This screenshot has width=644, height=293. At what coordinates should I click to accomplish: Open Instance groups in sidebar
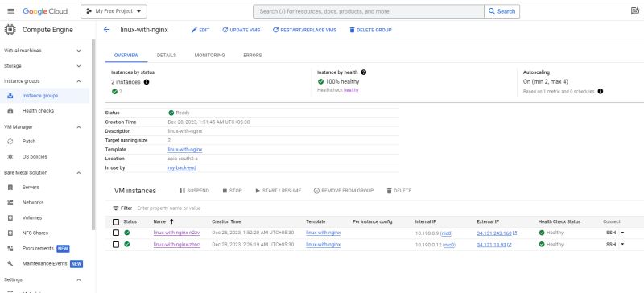[x=39, y=96]
